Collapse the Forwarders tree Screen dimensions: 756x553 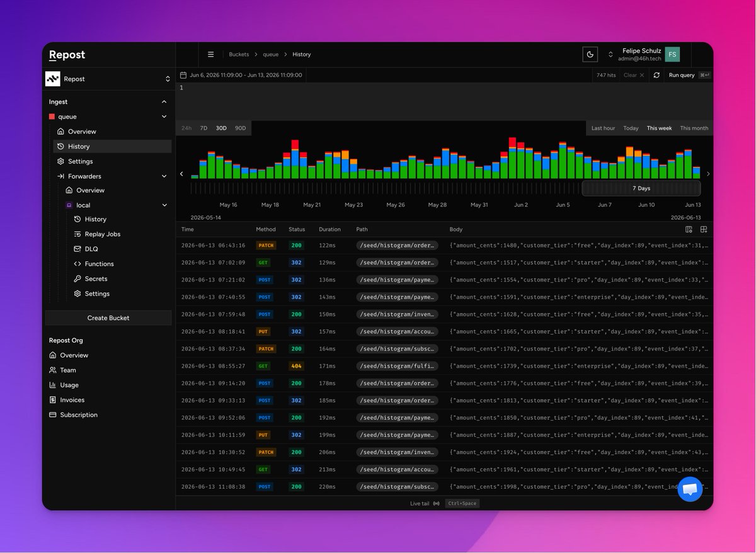[164, 176]
